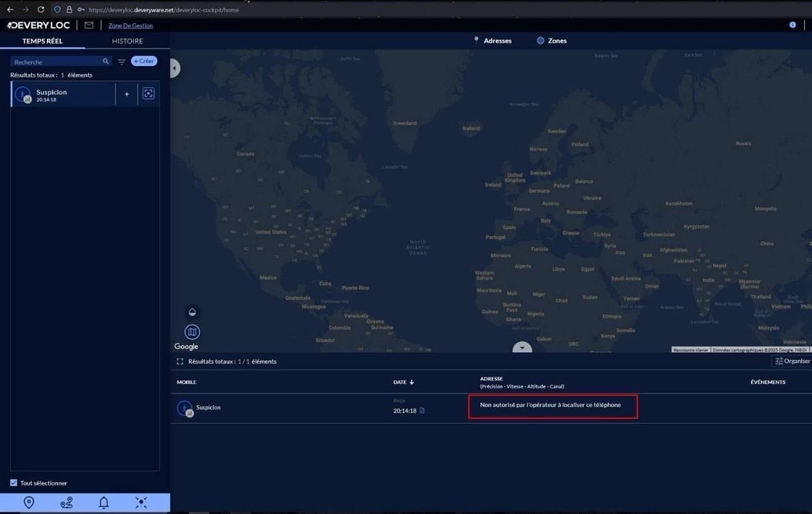Toggle the Zones map layer
Image resolution: width=812 pixels, height=514 pixels.
551,41
